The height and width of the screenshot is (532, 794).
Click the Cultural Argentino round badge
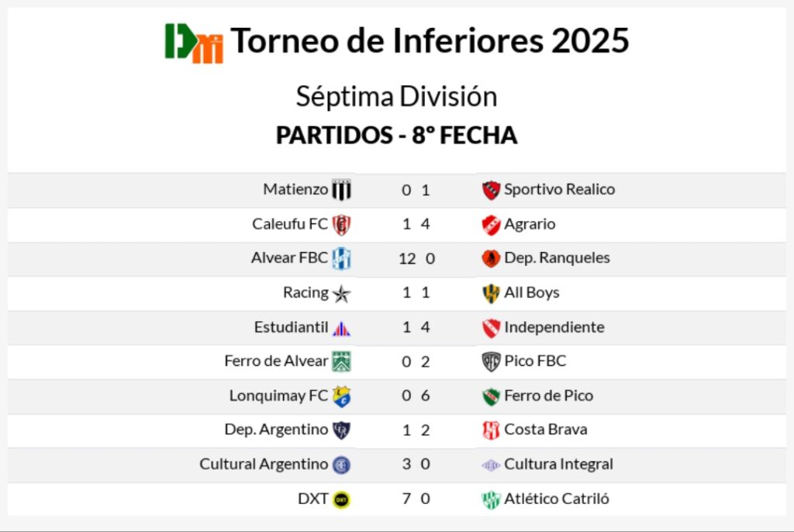[341, 465]
